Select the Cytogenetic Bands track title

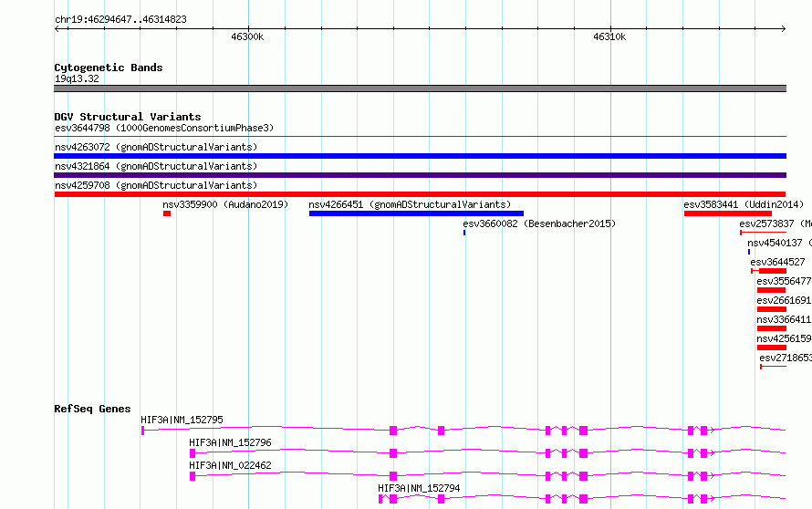click(109, 68)
